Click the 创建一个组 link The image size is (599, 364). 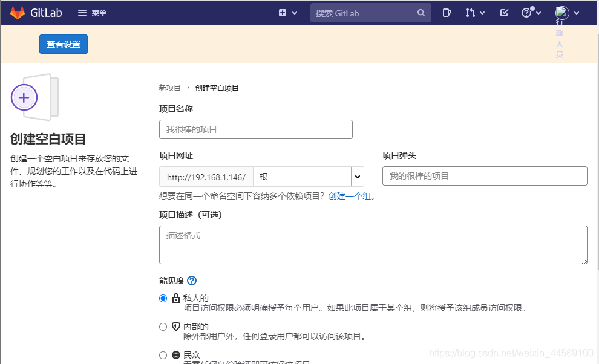pos(352,196)
